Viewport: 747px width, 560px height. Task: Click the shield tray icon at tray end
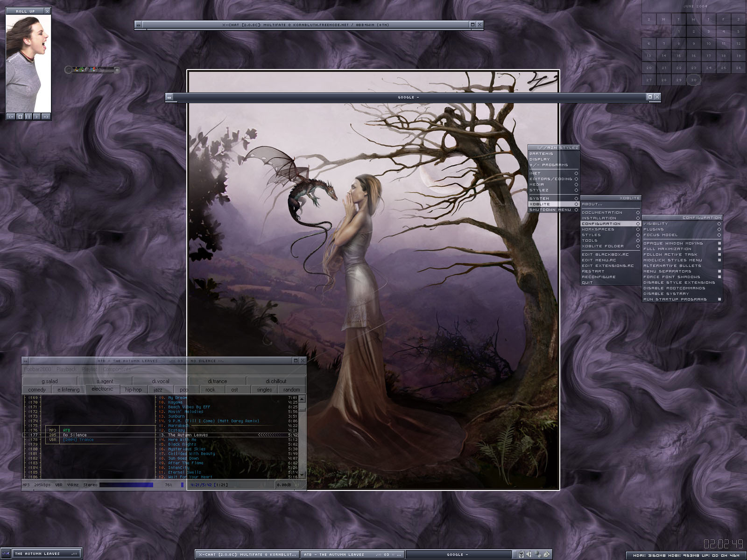547,554
